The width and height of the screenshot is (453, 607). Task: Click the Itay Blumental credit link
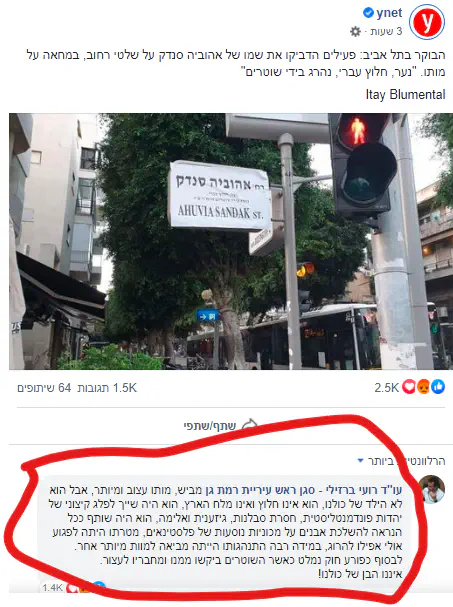pyautogui.click(x=405, y=94)
